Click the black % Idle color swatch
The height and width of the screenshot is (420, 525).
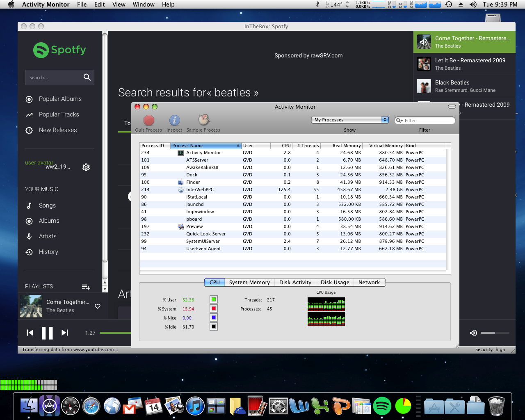(x=214, y=326)
